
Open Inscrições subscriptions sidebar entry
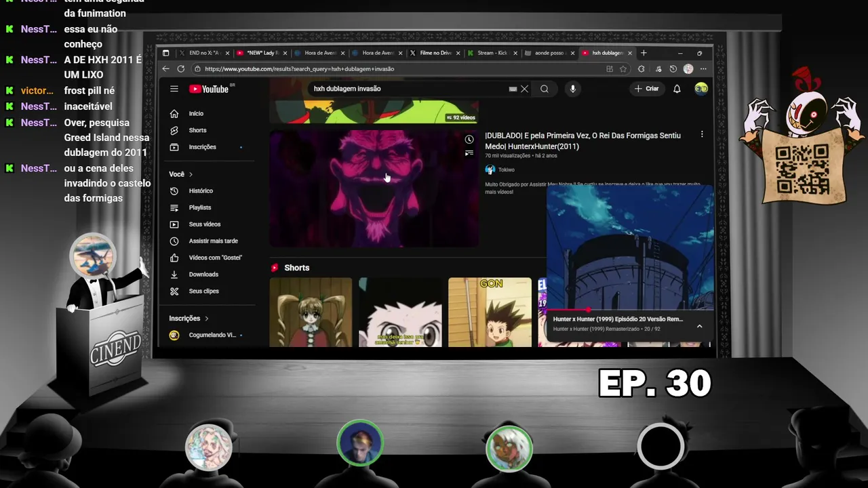[202, 147]
